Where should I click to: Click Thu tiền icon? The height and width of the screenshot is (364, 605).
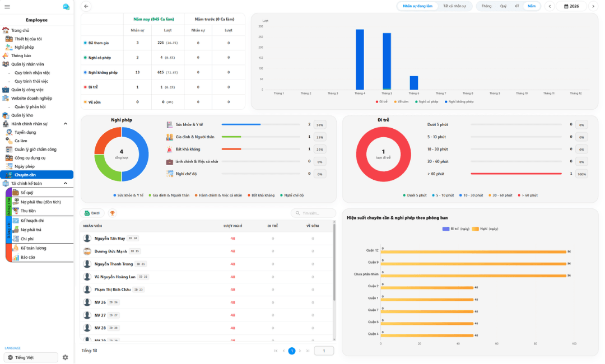point(16,211)
